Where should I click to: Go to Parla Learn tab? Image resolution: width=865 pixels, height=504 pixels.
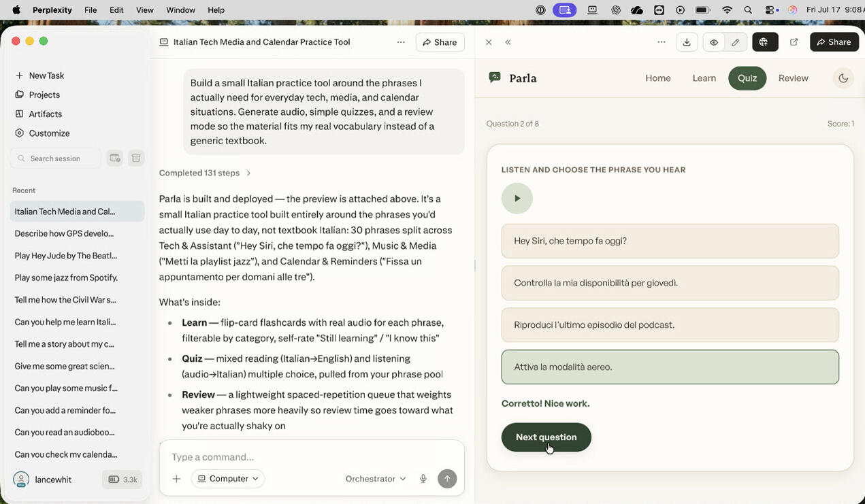(x=704, y=78)
